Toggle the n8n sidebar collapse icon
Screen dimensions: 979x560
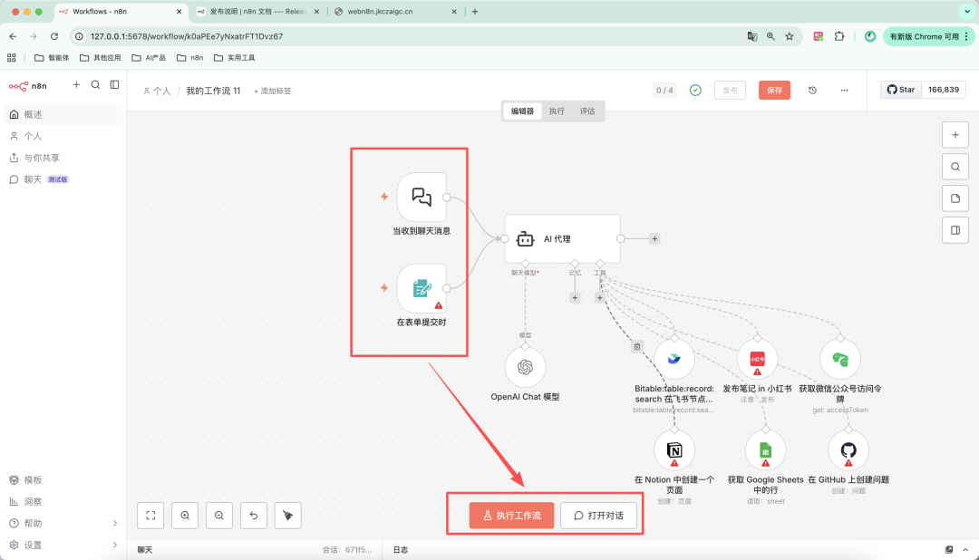coord(114,85)
